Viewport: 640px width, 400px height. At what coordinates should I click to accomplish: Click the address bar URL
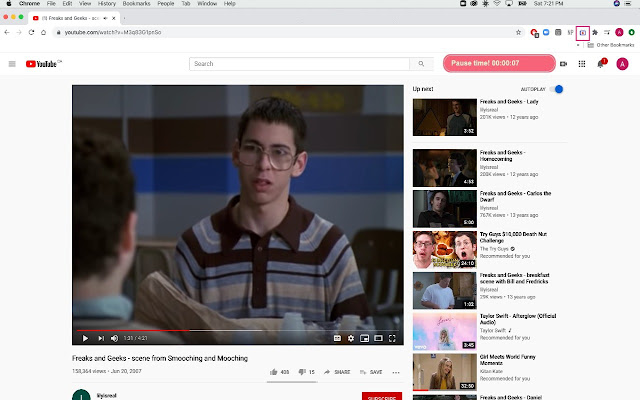pyautogui.click(x=113, y=32)
